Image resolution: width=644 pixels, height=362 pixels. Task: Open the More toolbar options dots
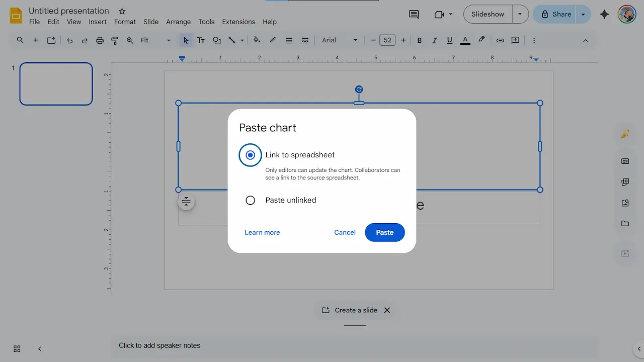click(534, 40)
